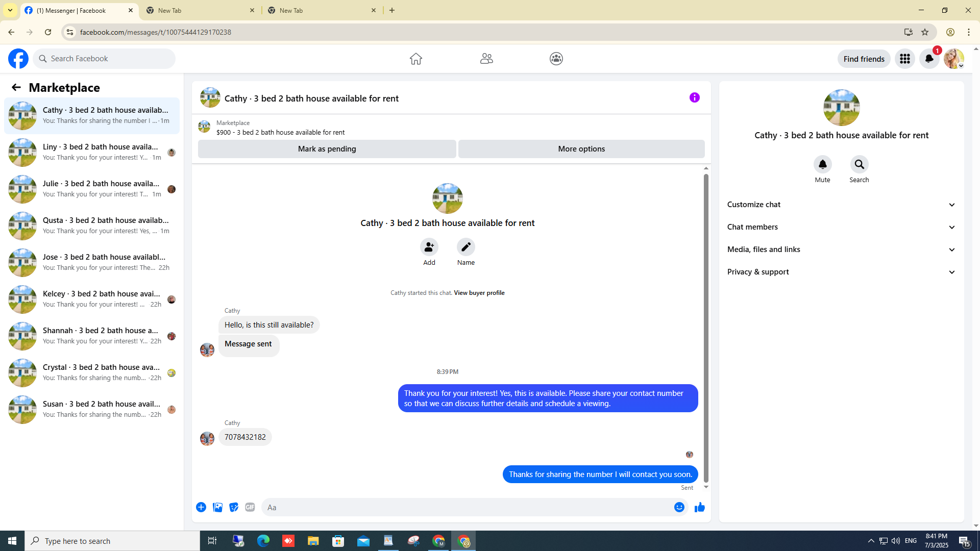Mute this conversation with the bell button
Viewport: 980px width, 551px height.
point(822,165)
